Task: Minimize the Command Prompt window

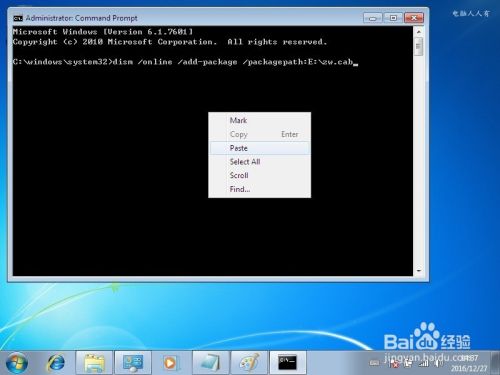Action: click(x=373, y=18)
